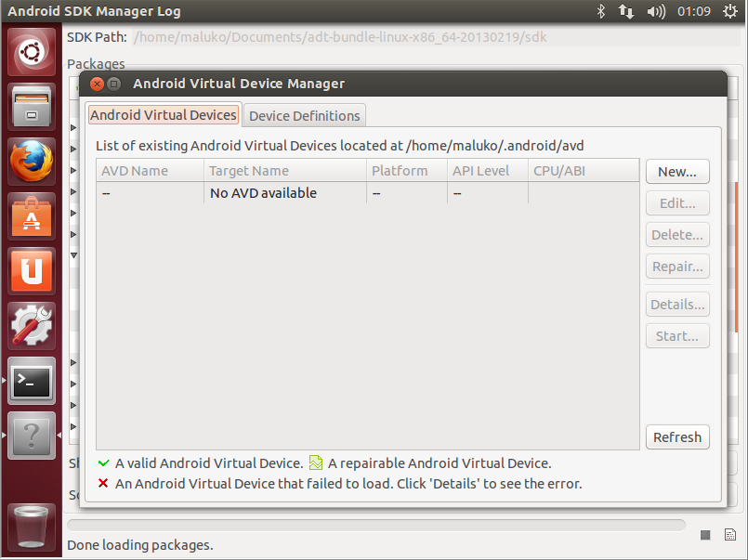Open the network connections indicator

pos(626,11)
